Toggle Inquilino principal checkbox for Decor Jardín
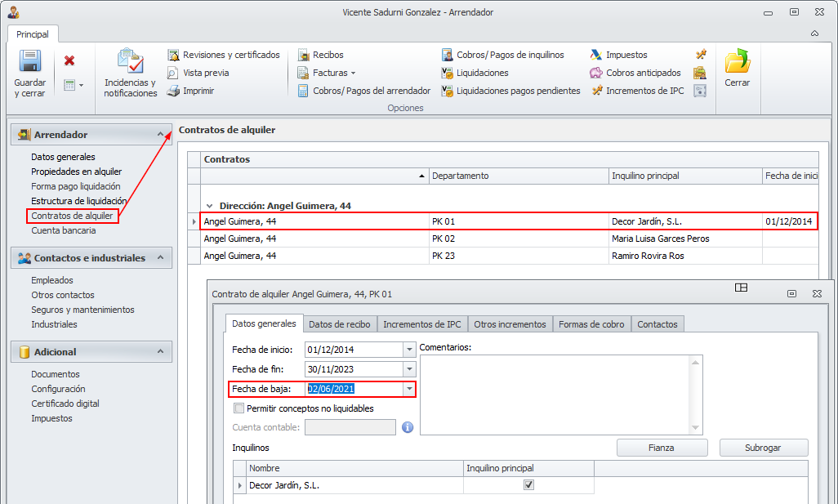This screenshot has height=504, width=838. [x=529, y=484]
